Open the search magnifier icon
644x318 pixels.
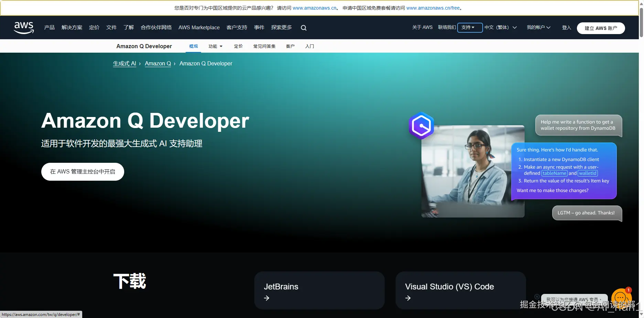tap(303, 28)
